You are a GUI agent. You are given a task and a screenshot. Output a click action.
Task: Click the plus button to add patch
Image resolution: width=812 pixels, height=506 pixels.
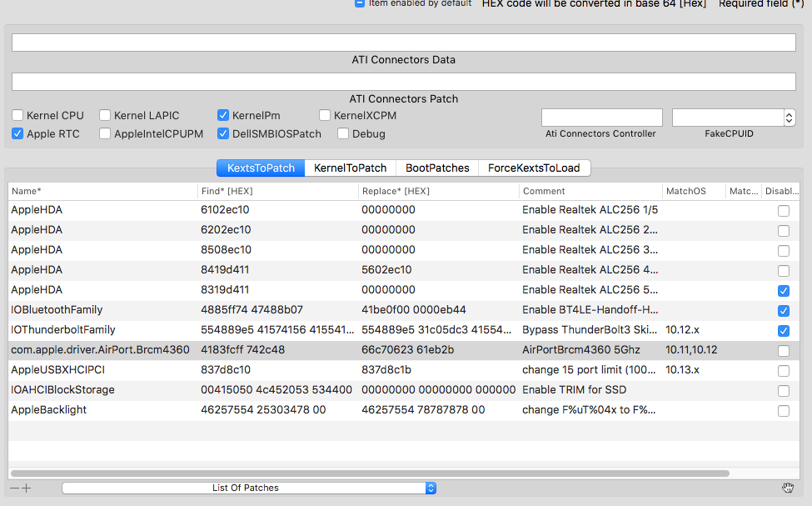click(x=27, y=488)
